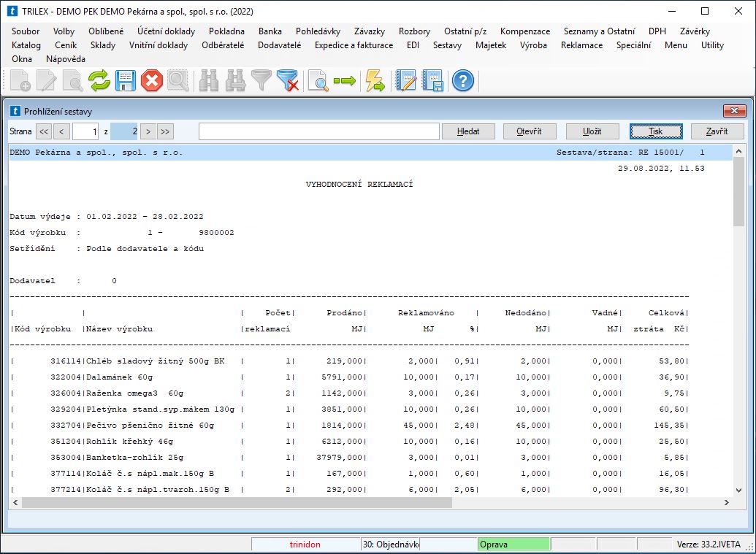Click the VYHODNOCENÍ REKLAMACÍ heading
The image size is (756, 554).
click(359, 185)
